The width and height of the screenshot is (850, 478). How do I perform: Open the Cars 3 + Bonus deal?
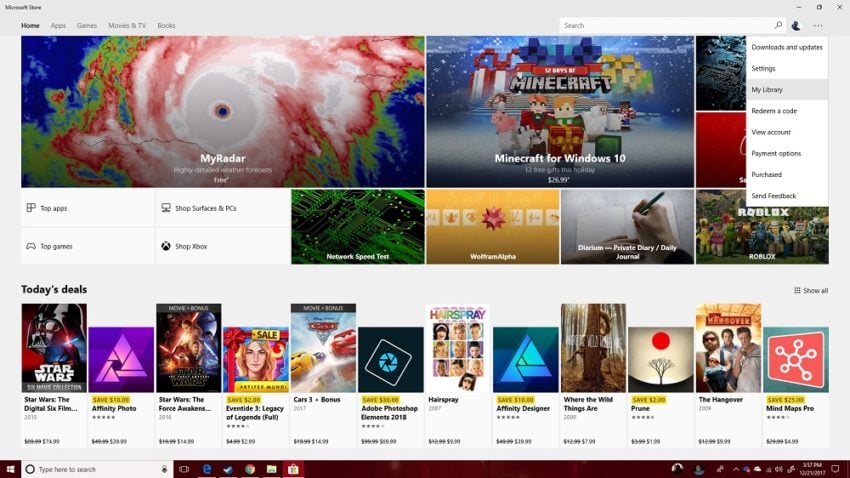point(323,375)
